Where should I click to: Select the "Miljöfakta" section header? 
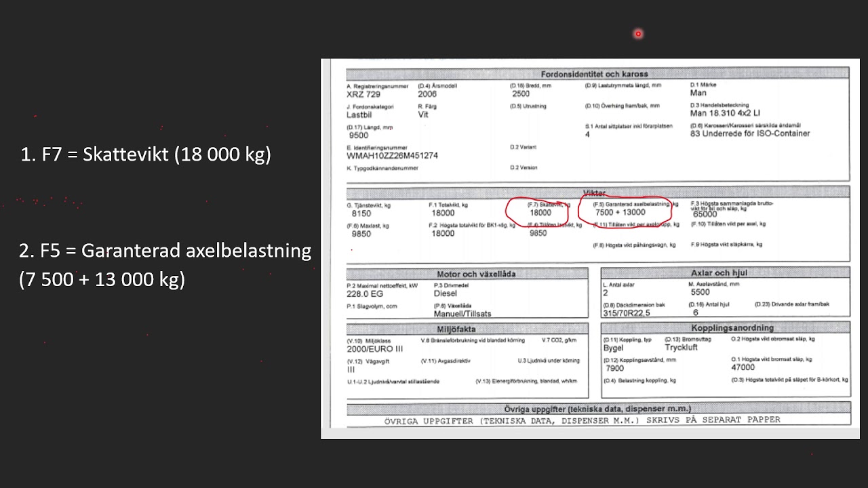point(456,329)
